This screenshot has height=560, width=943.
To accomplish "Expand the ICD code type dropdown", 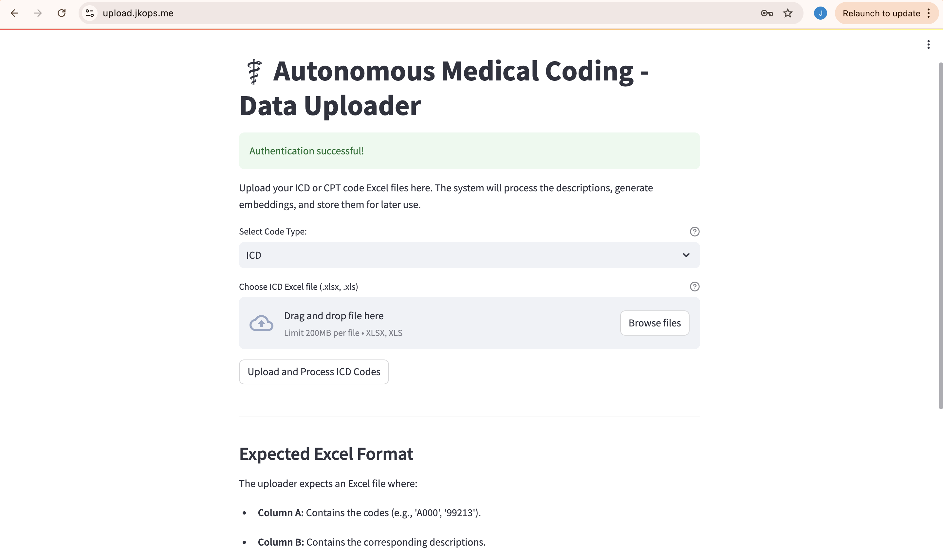I will click(x=469, y=255).
